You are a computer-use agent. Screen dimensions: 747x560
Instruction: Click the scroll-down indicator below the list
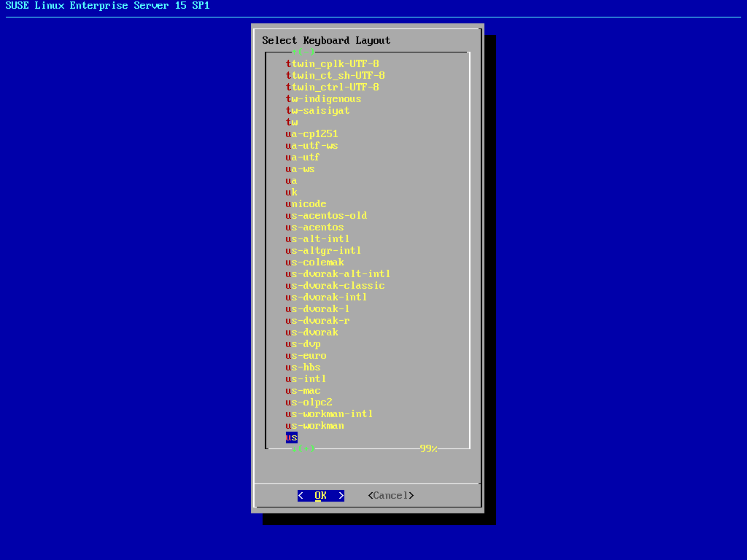coord(303,448)
